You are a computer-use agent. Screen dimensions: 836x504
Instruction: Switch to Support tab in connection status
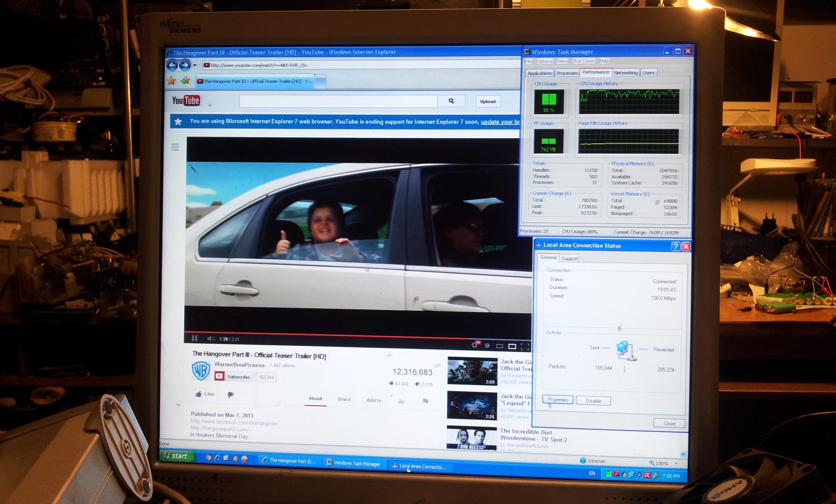click(x=569, y=258)
